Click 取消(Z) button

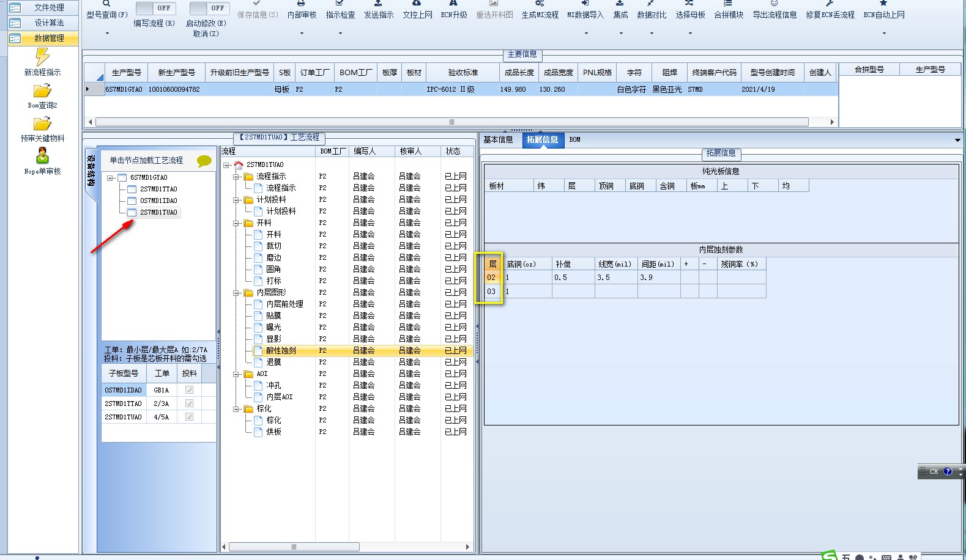pyautogui.click(x=205, y=34)
